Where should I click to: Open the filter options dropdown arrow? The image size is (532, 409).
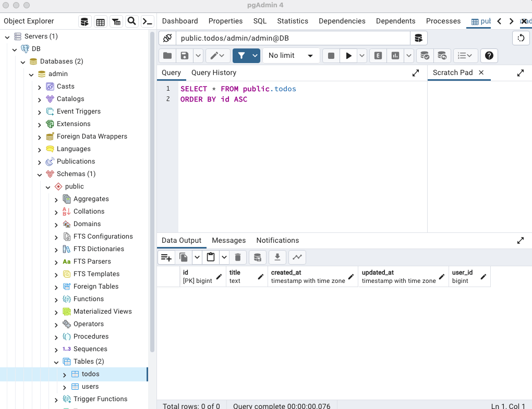(x=255, y=56)
